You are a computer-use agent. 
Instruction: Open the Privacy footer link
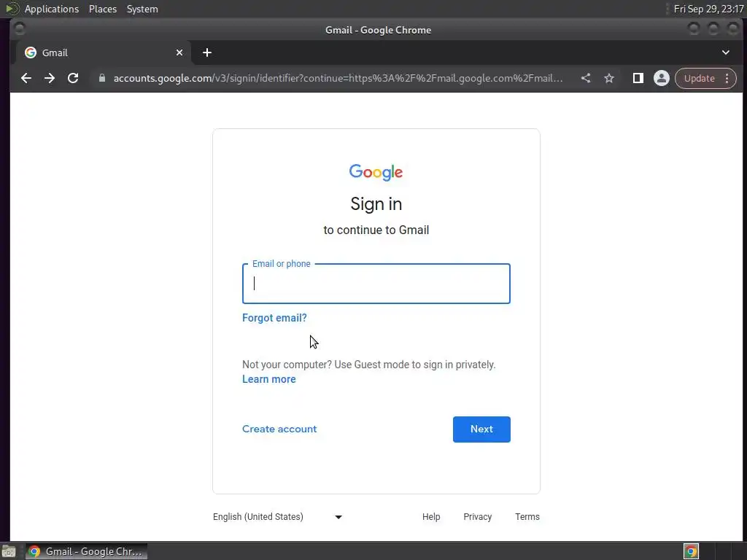(477, 517)
